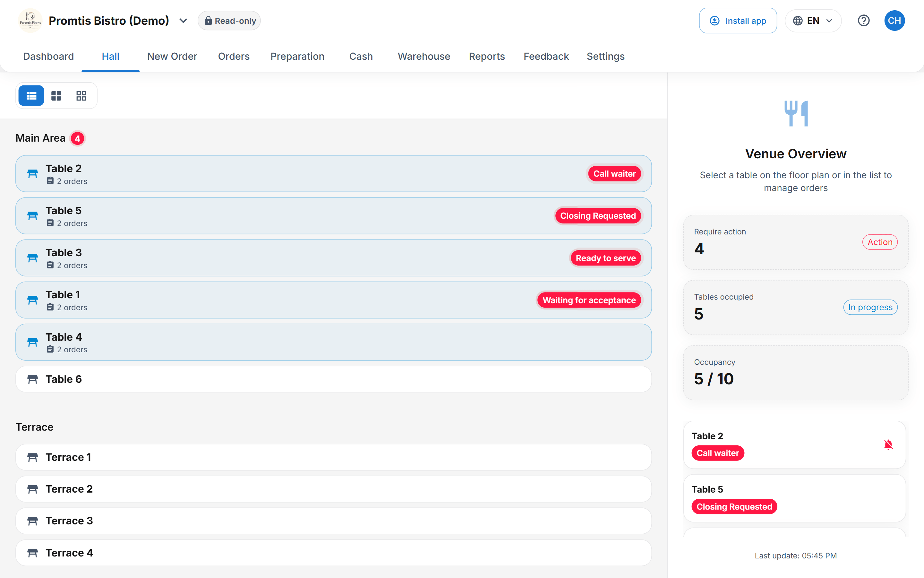
Task: Click the Closing Requested badge on Table 5 row
Action: coord(598,215)
